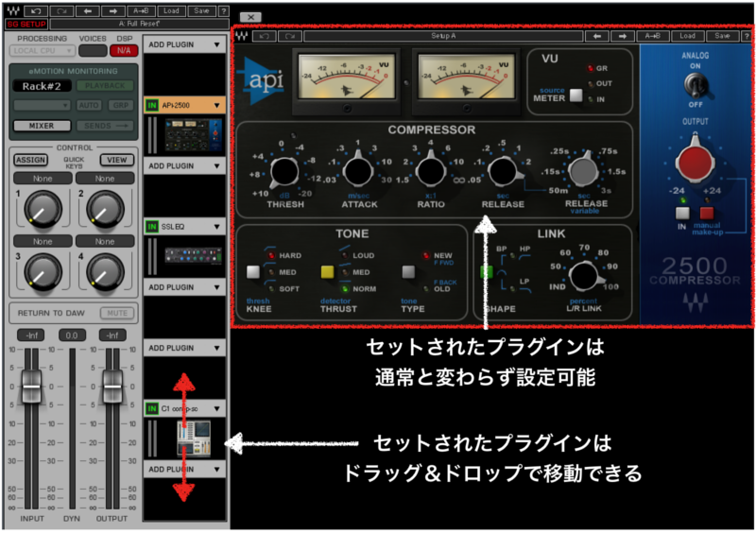
Task: Click the VU METER source button
Action: [576, 95]
